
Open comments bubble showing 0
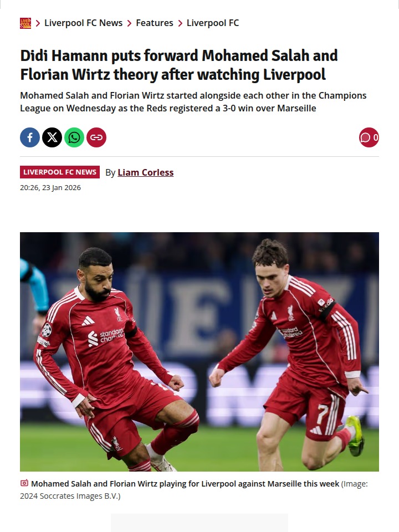[x=369, y=137]
